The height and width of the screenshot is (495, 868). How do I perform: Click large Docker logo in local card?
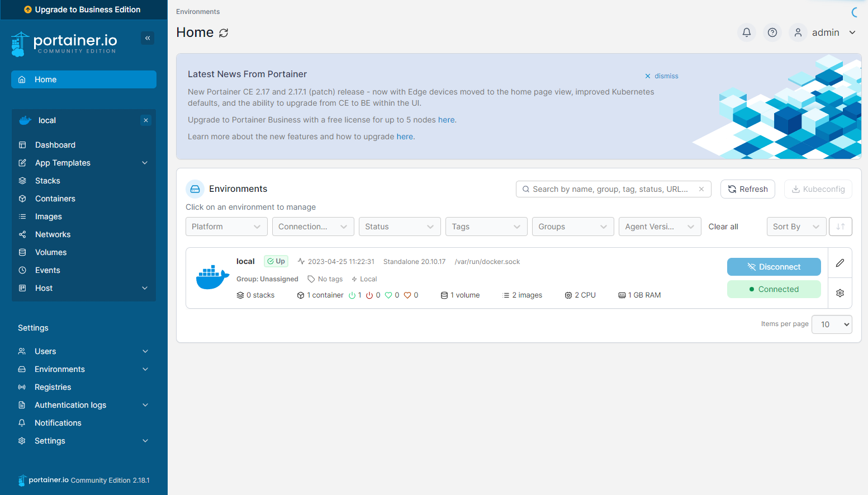coord(212,277)
